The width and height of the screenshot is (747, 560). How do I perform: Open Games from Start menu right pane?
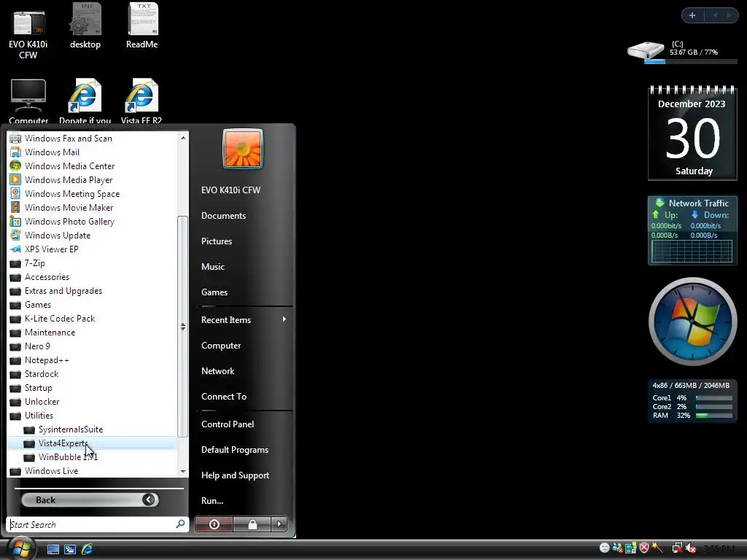(x=214, y=292)
